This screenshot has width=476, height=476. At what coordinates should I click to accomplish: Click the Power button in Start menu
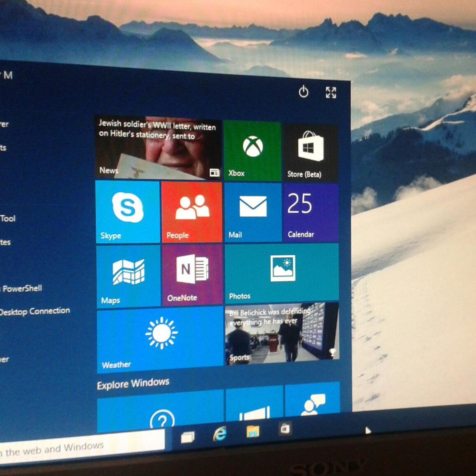(x=304, y=91)
